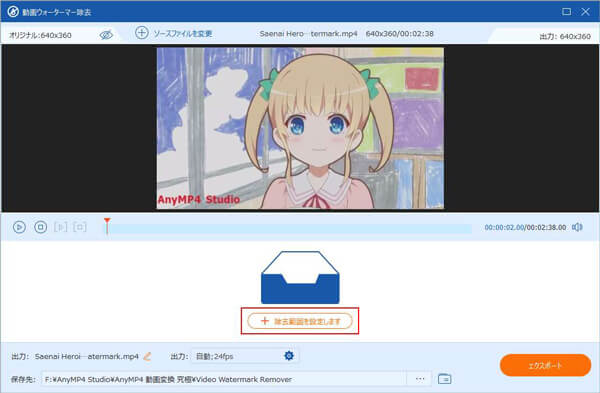Click the orange playhead marker on timeline

pos(107,226)
